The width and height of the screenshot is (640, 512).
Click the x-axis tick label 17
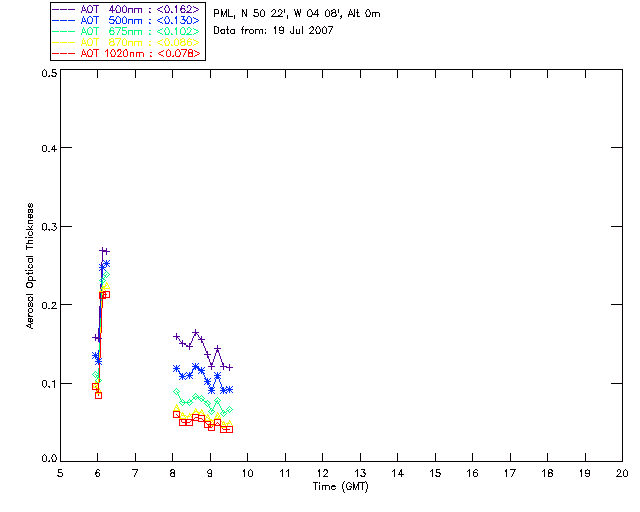pos(510,473)
